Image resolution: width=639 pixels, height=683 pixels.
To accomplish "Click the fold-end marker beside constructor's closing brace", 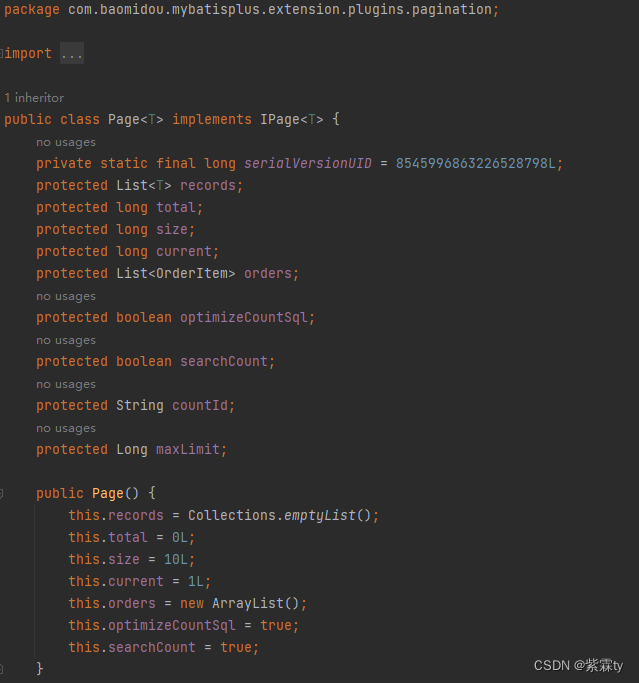I will point(2,667).
